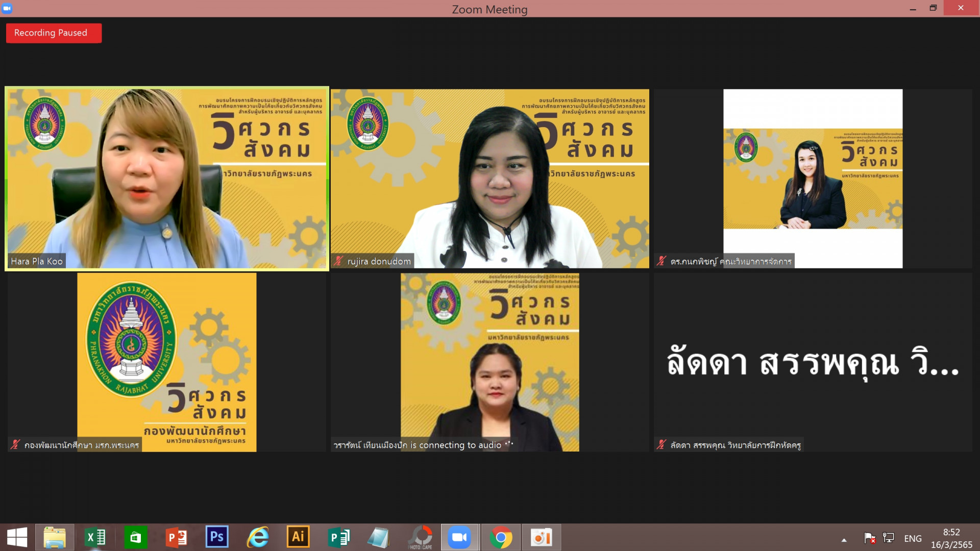Open Photoshop from the taskbar
The height and width of the screenshot is (551, 980).
coord(217,537)
